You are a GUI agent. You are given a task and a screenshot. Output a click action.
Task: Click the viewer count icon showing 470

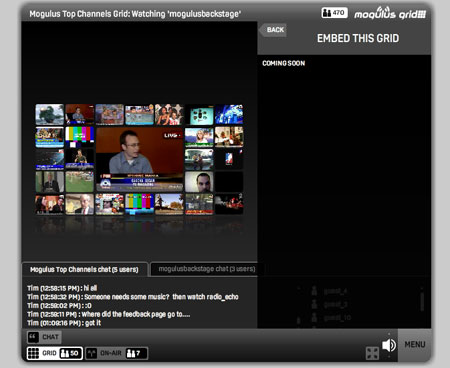334,13
